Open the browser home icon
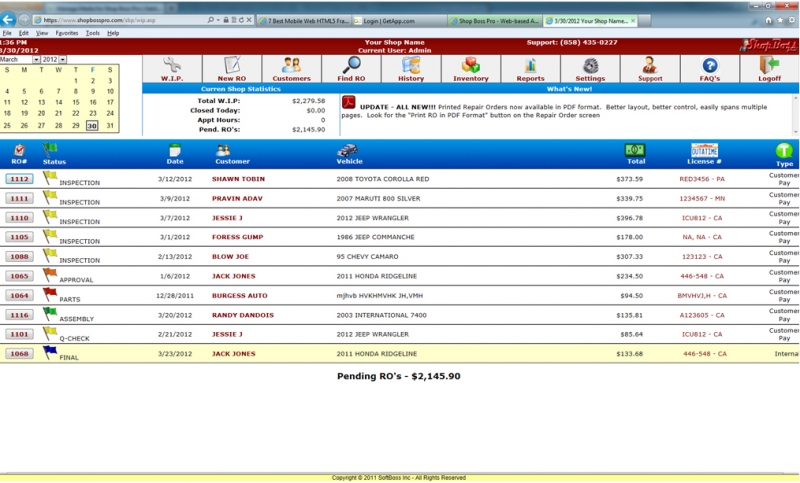This screenshot has width=800, height=483. coord(768,20)
